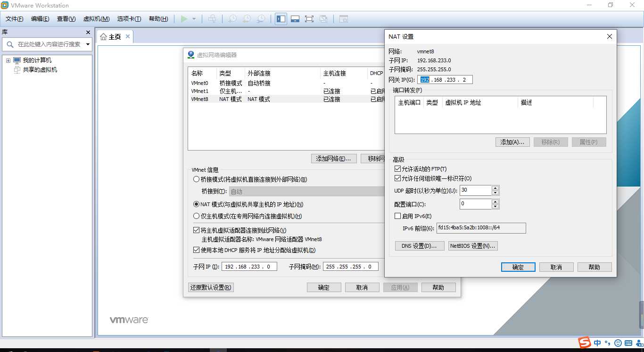644x352 pixels.
Task: Open the 选项卡(T) menu
Action: (x=129, y=19)
